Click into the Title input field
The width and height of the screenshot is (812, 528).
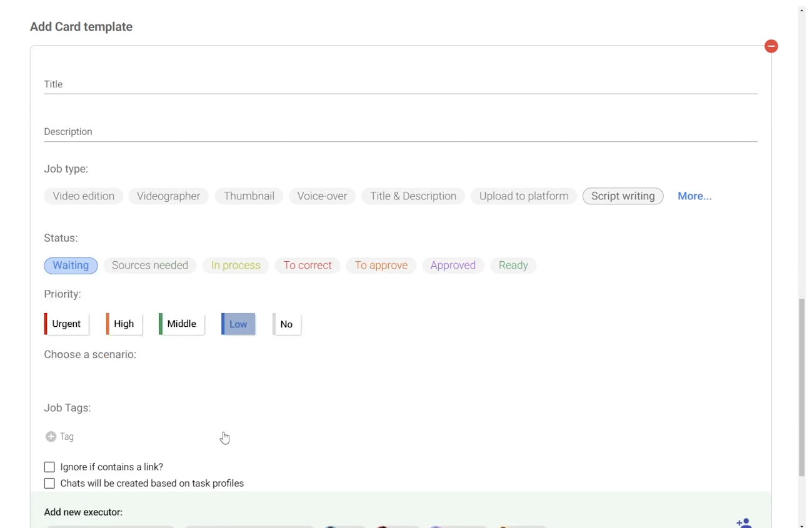click(400, 84)
